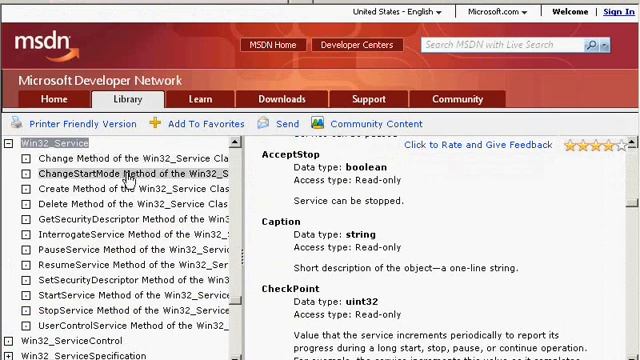Open StartService Method tree item
Image resolution: width=640 pixels, height=360 pixels.
[x=133, y=295]
